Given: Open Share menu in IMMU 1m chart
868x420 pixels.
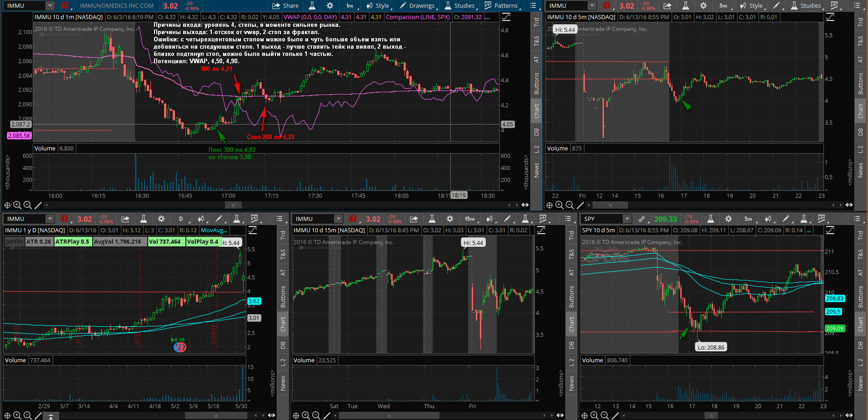Looking at the screenshot, I should tap(285, 5).
